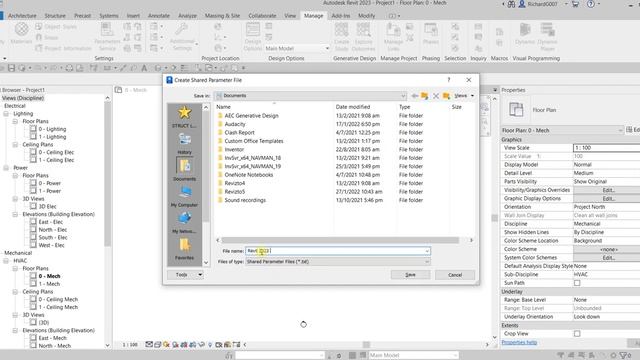This screenshot has height=360, width=640.
Task: Open the Properties help link
Action: coord(519,342)
